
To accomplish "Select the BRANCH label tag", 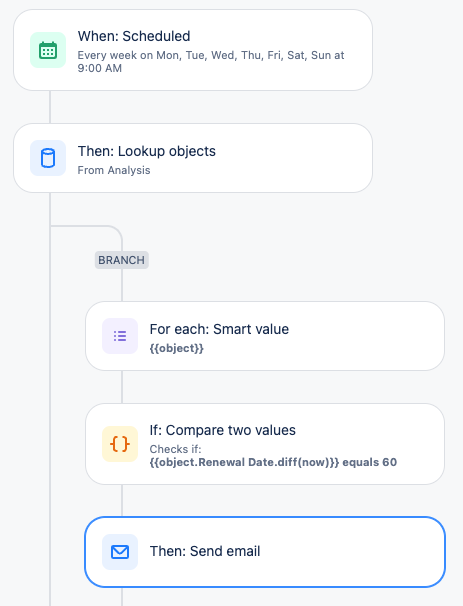I will pyautogui.click(x=122, y=260).
